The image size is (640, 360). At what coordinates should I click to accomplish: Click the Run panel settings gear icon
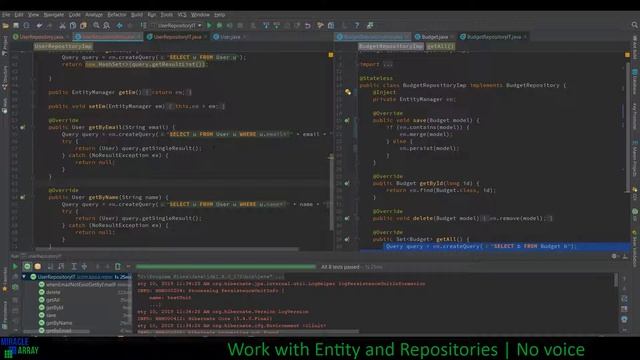[614, 256]
